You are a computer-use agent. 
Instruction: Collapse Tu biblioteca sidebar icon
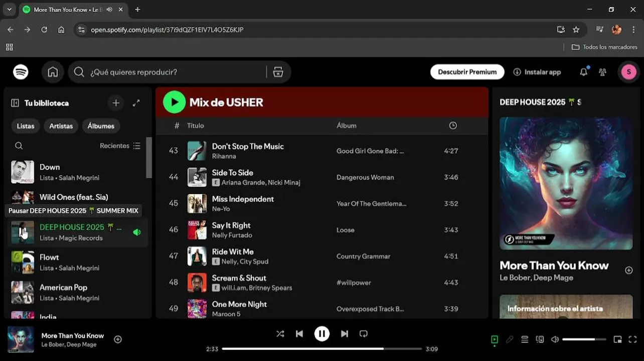click(x=15, y=103)
